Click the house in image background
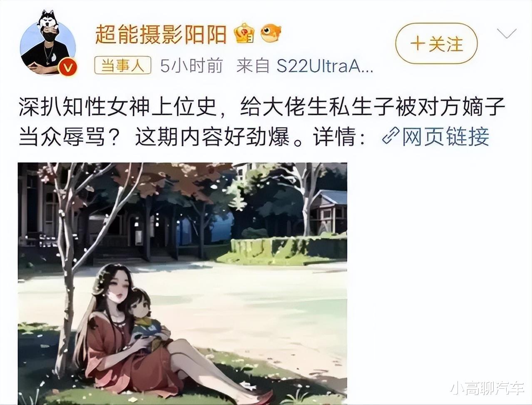532x405 pixels. pos(328,212)
